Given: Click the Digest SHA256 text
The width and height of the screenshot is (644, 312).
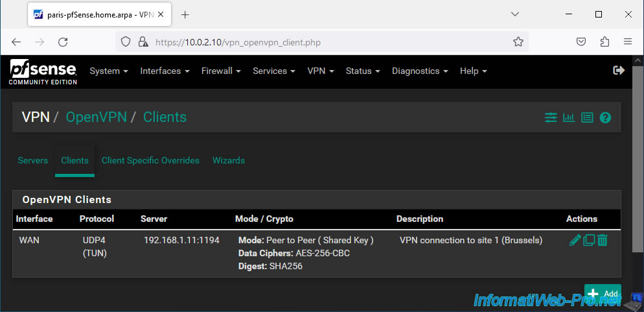Looking at the screenshot, I should [270, 267].
